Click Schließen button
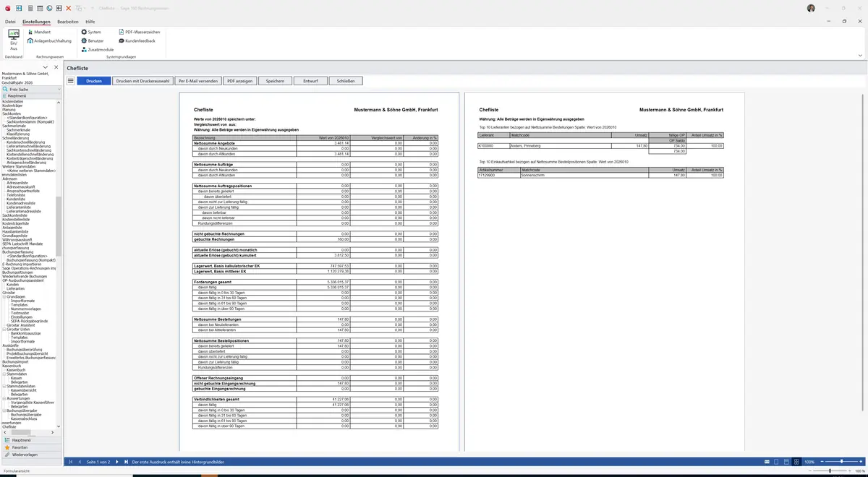Screen dimensions: 868x477 point(346,81)
